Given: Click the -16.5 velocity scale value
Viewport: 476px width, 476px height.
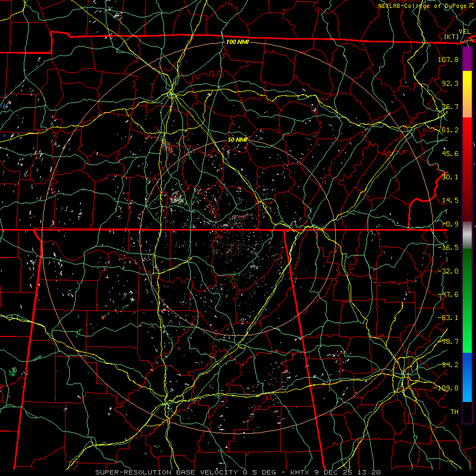Looking at the screenshot, I should coord(448,248).
